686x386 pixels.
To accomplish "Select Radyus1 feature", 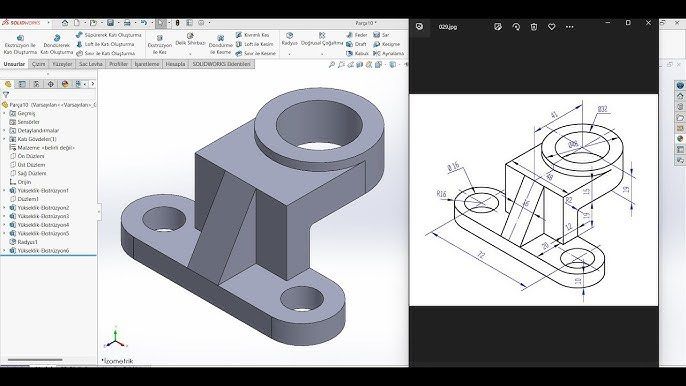I will click(23, 242).
